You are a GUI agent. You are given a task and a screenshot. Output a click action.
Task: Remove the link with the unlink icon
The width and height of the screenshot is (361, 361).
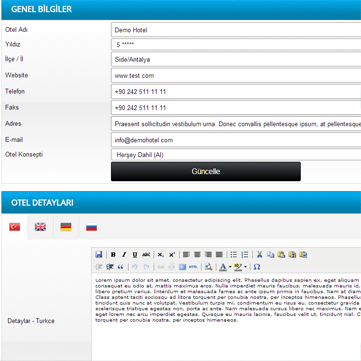coord(172,267)
